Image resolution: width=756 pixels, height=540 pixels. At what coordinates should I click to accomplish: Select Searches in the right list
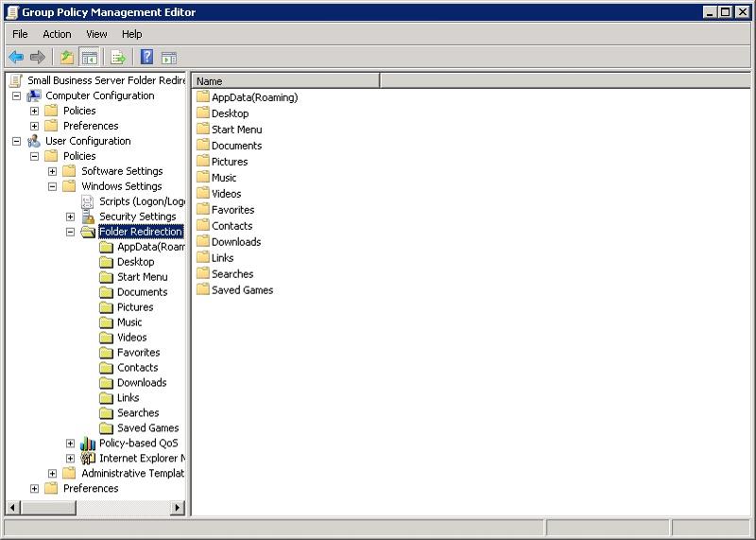[232, 273]
